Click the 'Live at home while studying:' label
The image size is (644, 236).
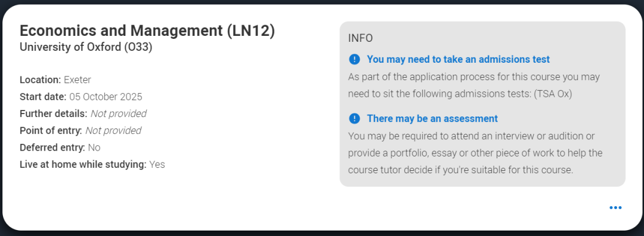pyautogui.click(x=83, y=165)
